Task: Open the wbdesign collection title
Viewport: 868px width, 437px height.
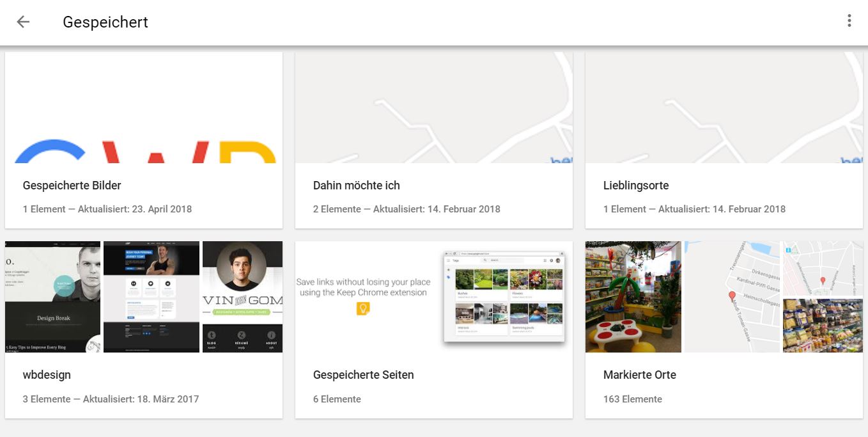Action: [47, 375]
